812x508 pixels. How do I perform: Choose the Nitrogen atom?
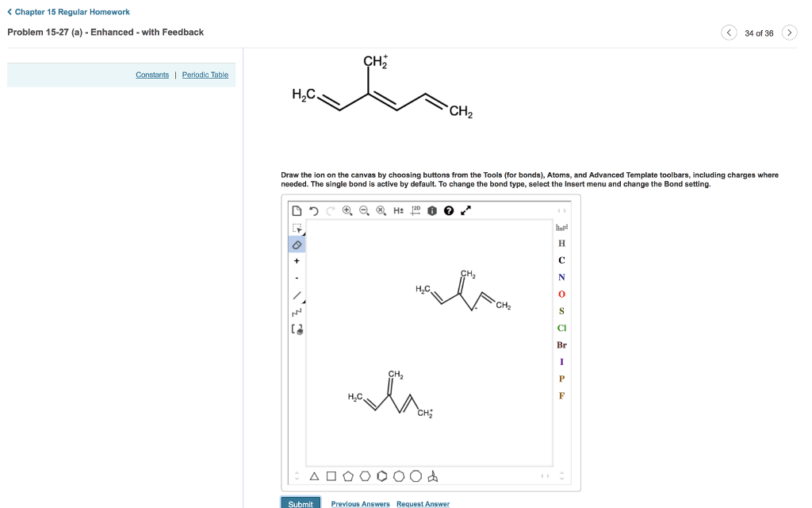(x=561, y=277)
